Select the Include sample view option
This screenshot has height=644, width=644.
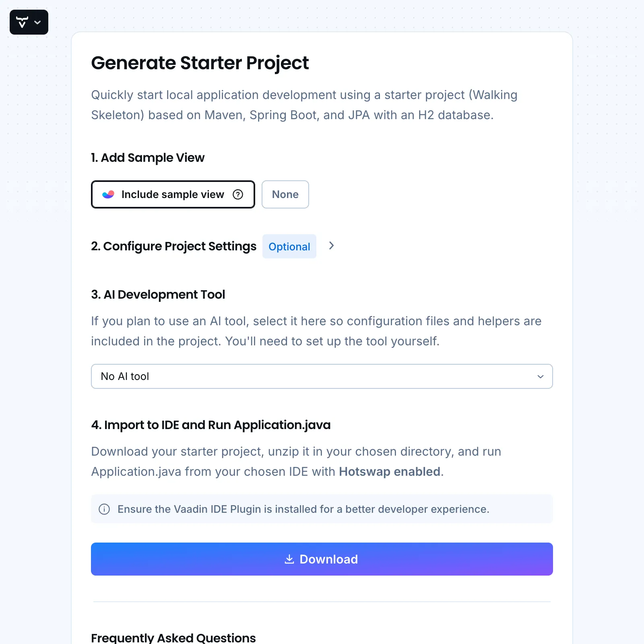click(172, 194)
